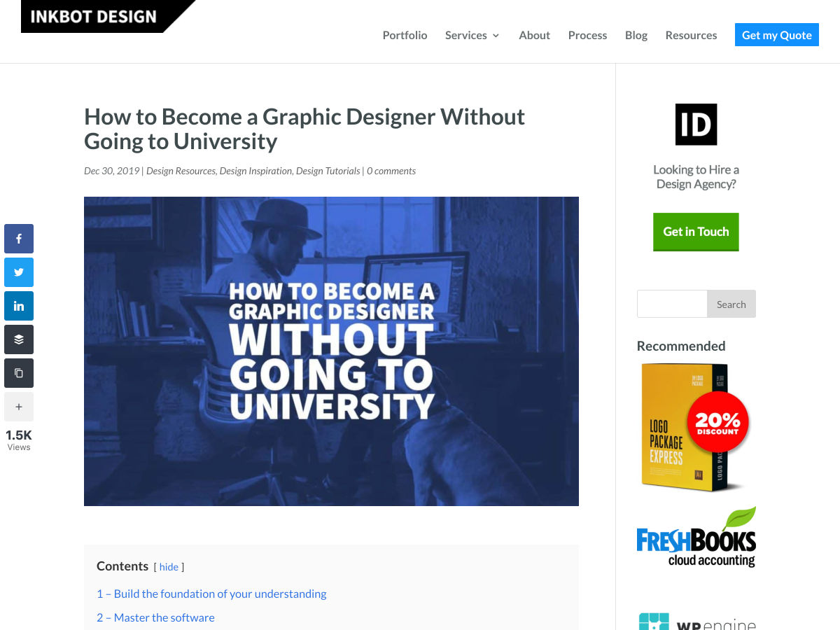Visit the Blog page
This screenshot has width=840, height=630.
tap(636, 35)
